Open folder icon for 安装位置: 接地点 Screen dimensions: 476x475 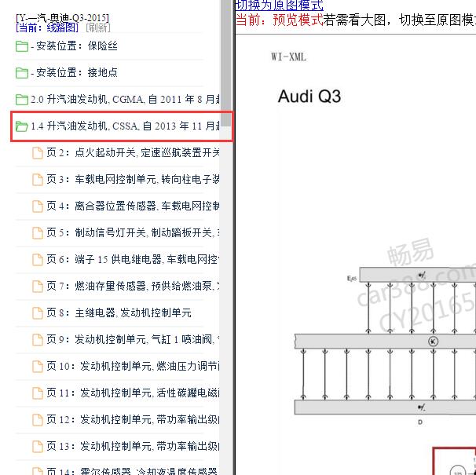(x=22, y=73)
